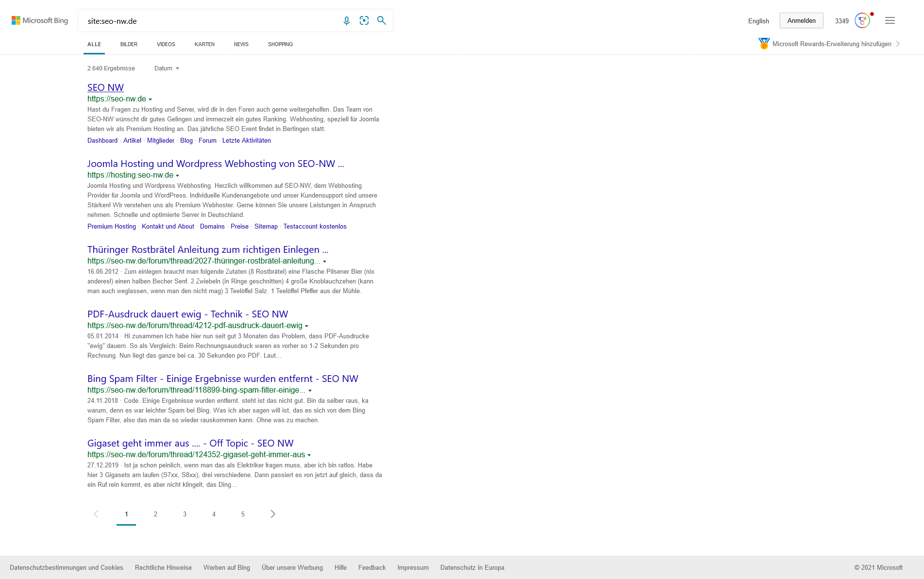Expand dropdown arrow beside hosting.seo-nw.de URL
Viewport: 924px width, 579px height.
point(178,176)
